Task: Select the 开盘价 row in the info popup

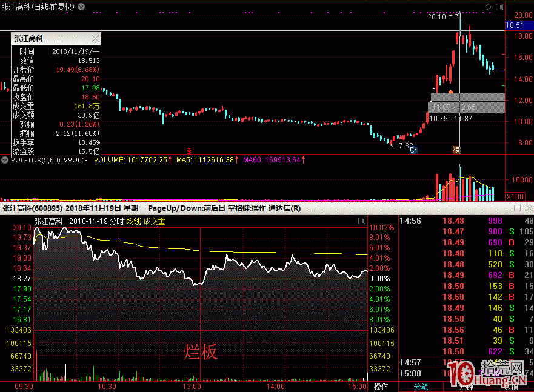Action: click(x=56, y=70)
